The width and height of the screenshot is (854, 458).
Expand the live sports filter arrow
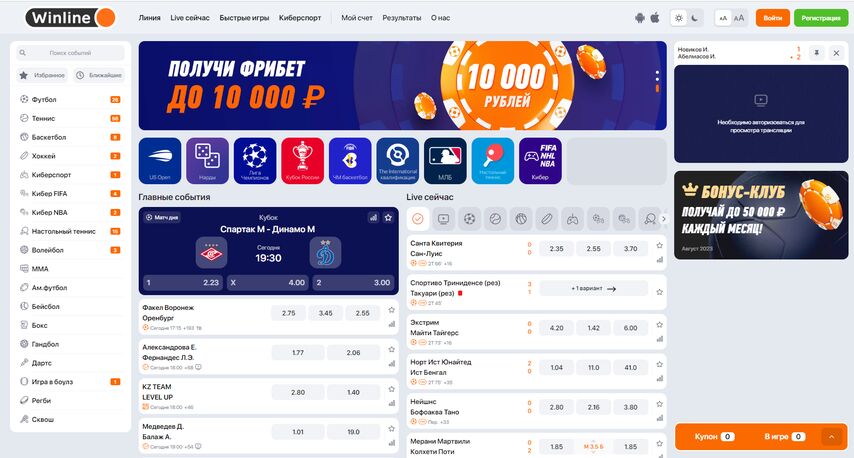pos(663,219)
